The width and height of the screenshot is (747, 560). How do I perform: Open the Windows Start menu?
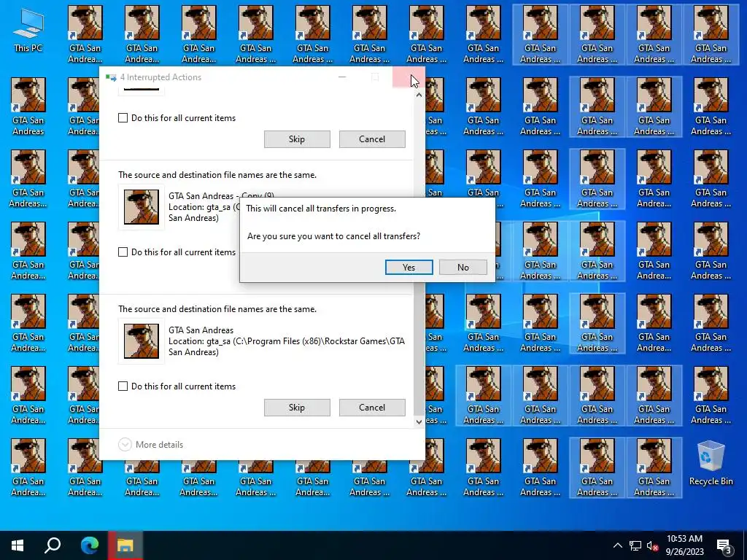[18, 545]
